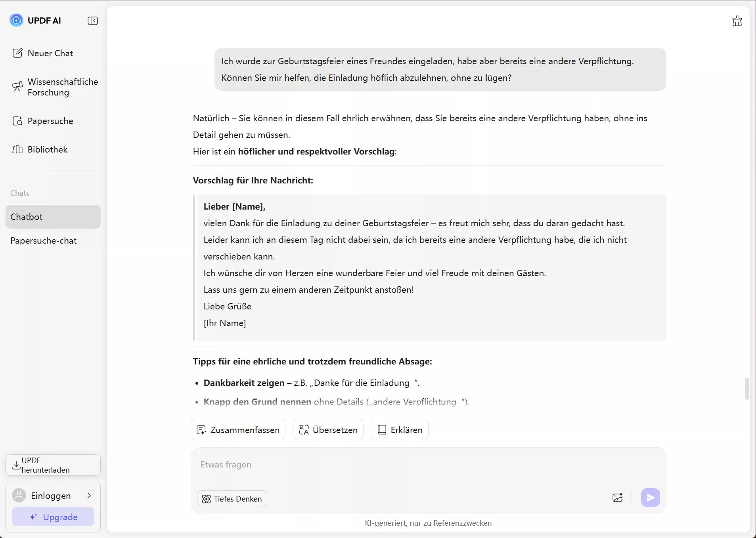Toggle Tiefes Denken mode

(x=232, y=499)
